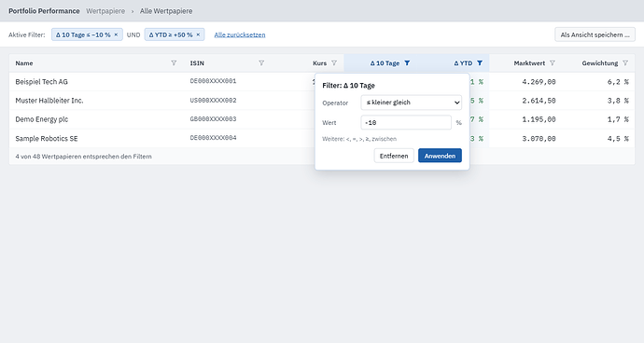
Task: Sort by Δ 10 Tage column header
Action: 385,63
